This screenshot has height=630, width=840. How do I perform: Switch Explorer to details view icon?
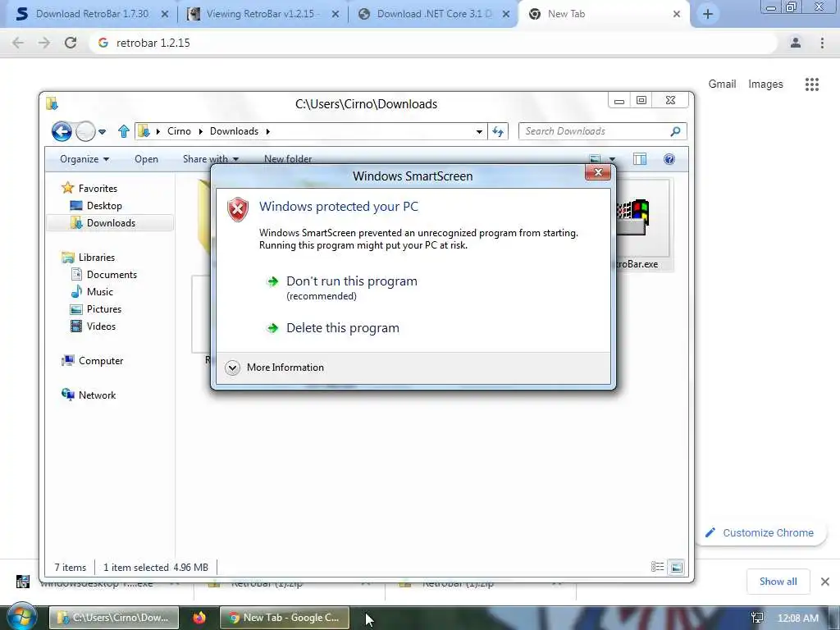657,567
